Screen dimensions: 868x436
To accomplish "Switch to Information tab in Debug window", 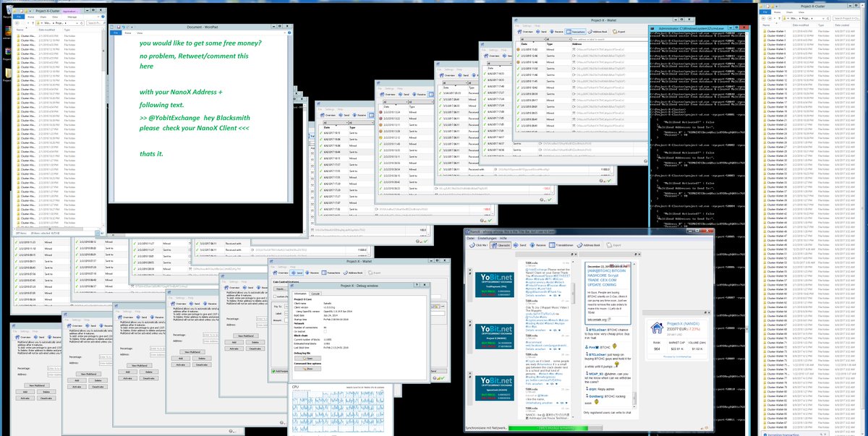I will coord(300,294).
